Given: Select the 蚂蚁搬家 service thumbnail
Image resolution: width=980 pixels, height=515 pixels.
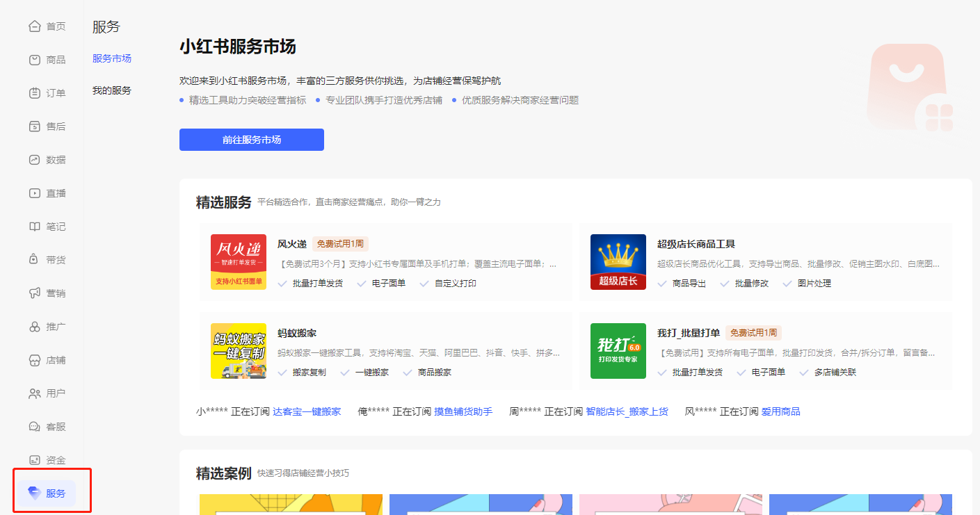Looking at the screenshot, I should 239,351.
